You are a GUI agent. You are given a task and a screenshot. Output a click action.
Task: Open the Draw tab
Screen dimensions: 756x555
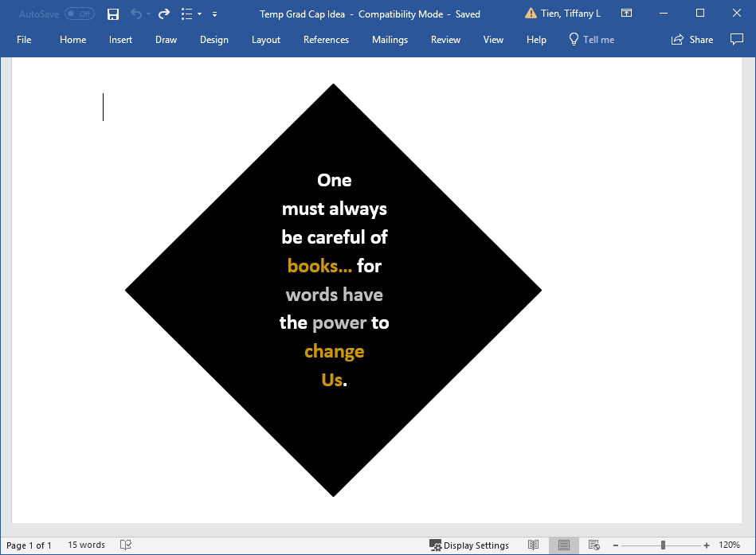[166, 40]
